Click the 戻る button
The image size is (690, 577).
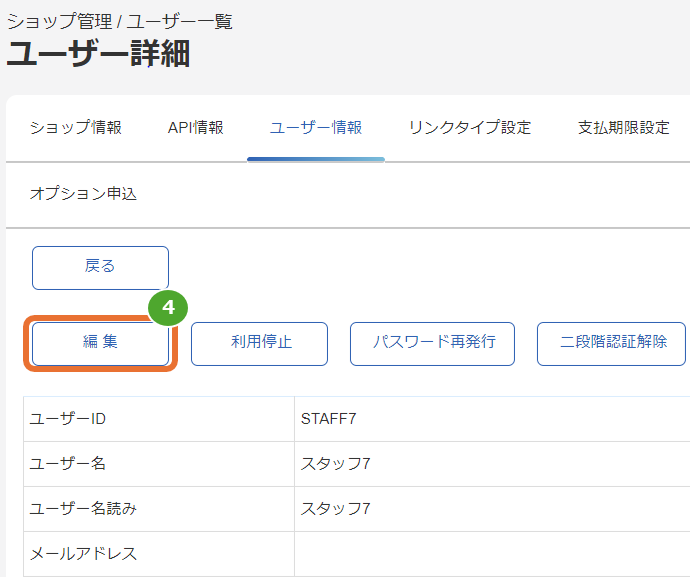pos(100,268)
